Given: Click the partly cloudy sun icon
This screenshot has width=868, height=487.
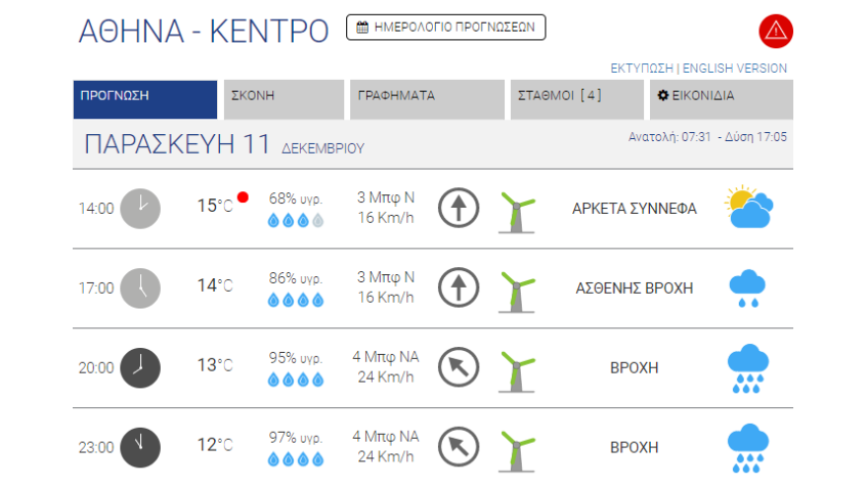Looking at the screenshot, I should point(750,208).
